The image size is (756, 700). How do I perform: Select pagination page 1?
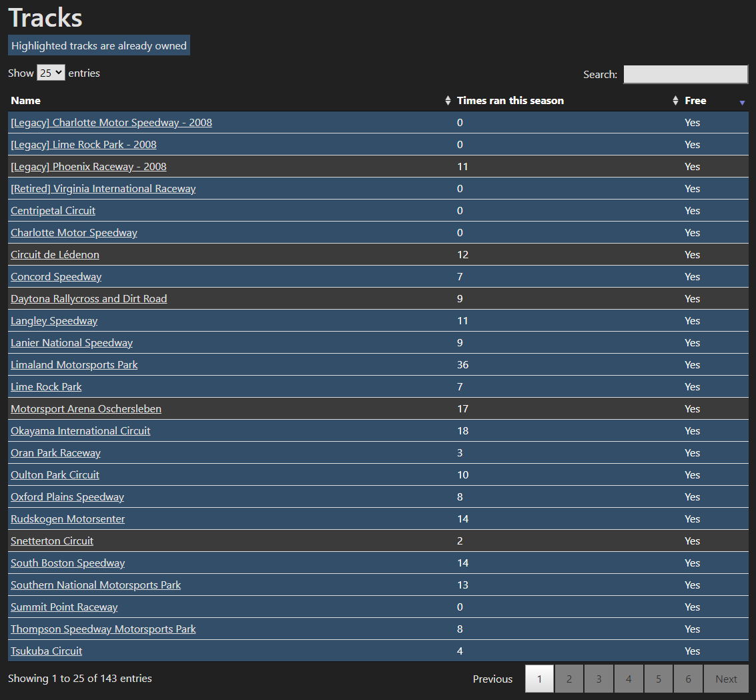(x=540, y=679)
